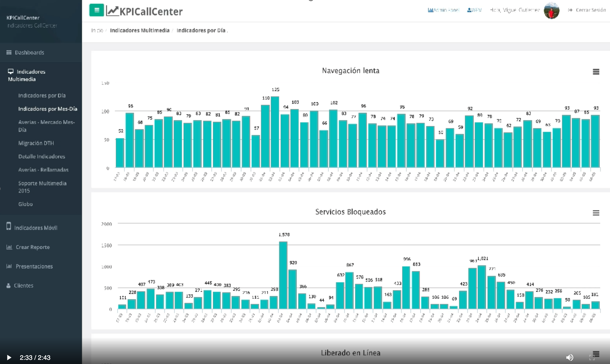This screenshot has height=364, width=610.
Task: Open Navegación lenta chart context menu
Action: [596, 72]
